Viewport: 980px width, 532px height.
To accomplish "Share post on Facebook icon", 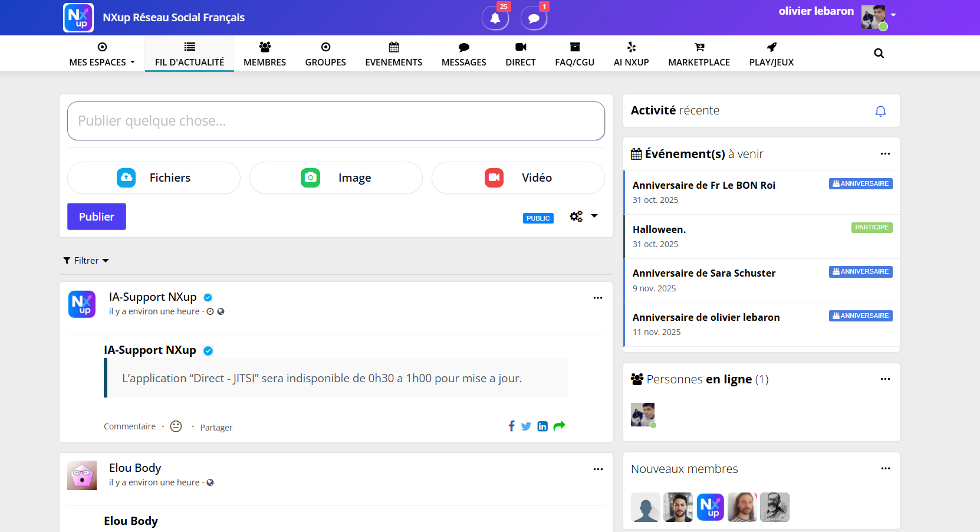I will [x=511, y=426].
